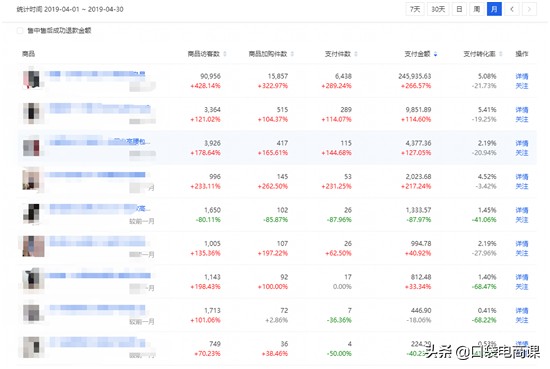Sort by 商品加购件数 column arrow

coord(292,54)
